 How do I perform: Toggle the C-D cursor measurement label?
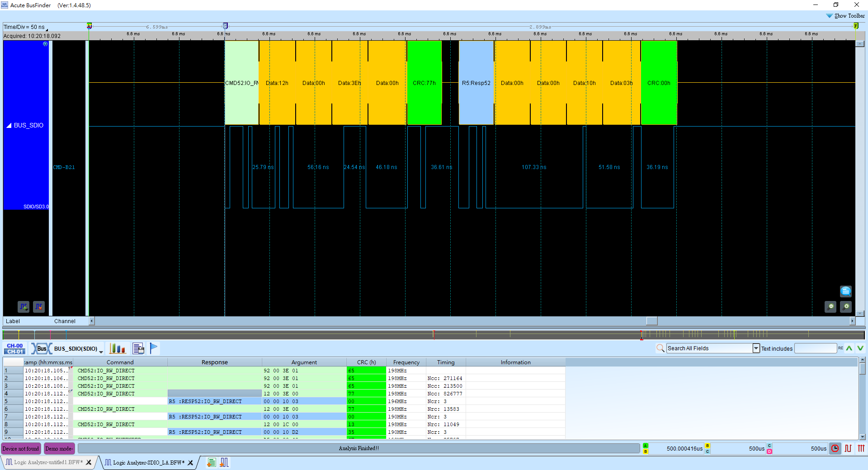(x=769, y=448)
